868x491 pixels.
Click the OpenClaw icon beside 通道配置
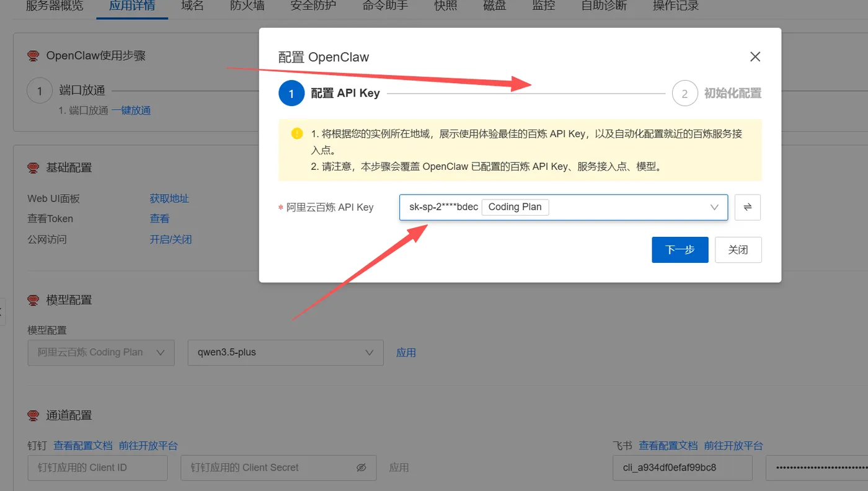33,415
